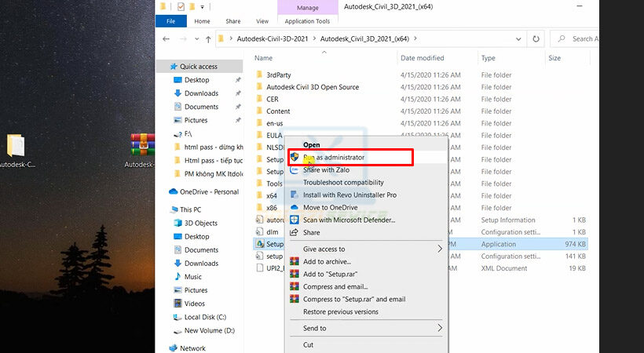This screenshot has width=644, height=353.
Task: Choose Share with Zalo option
Action: coord(326,170)
